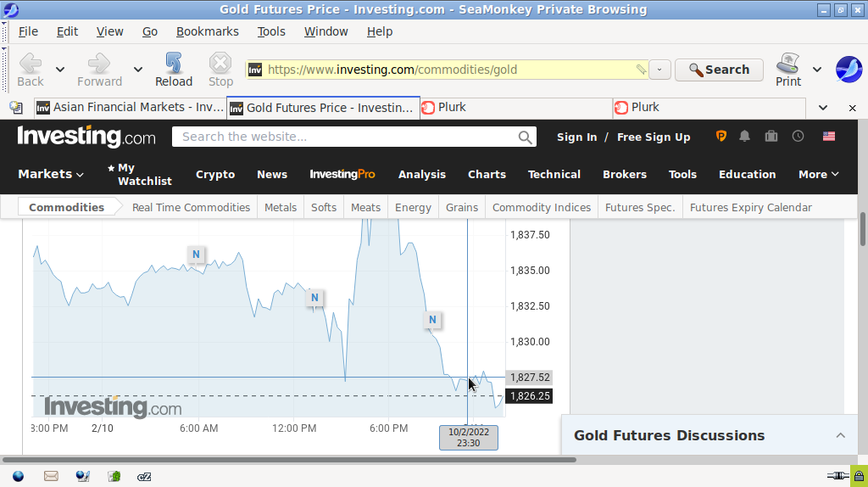Click the vertical page scrollbar thumb
868x487 pixels.
(x=863, y=228)
